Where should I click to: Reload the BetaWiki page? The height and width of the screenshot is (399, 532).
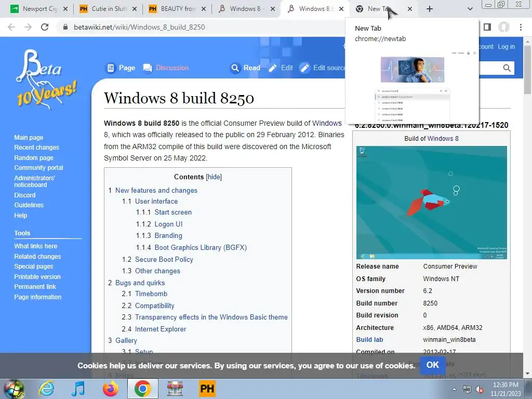[45, 27]
